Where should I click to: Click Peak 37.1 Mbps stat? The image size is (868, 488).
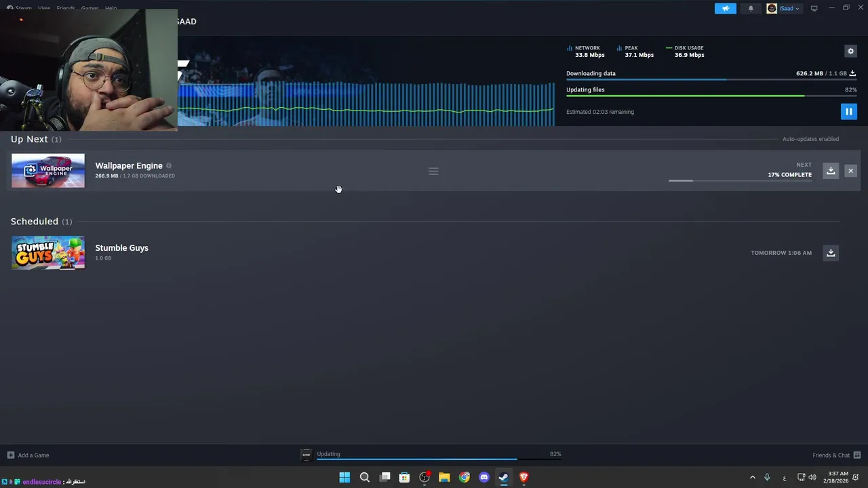[636, 52]
